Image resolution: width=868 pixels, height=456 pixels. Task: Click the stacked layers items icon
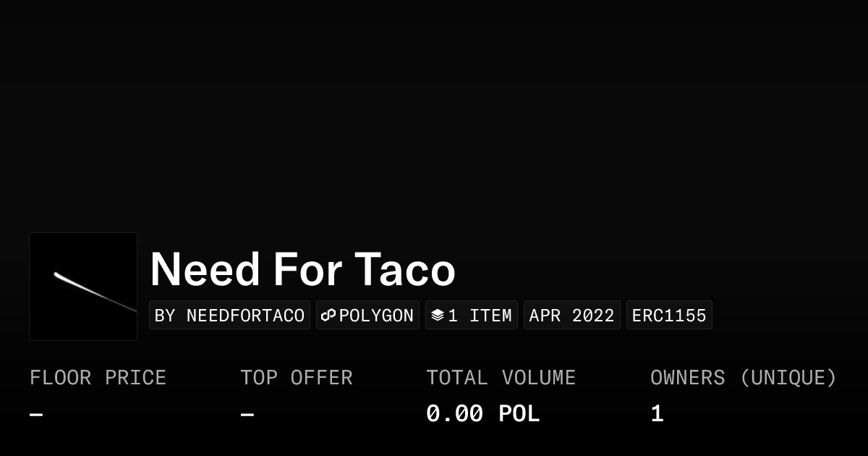pos(437,316)
